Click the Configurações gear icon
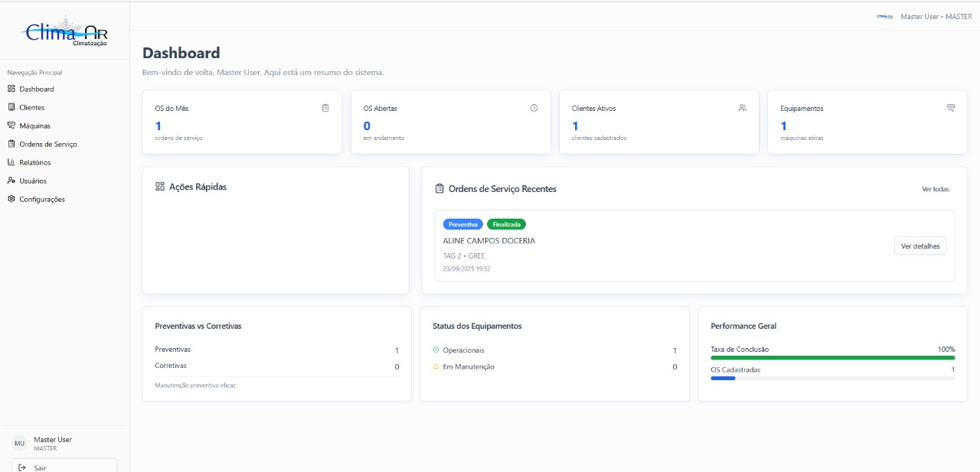980x472 pixels. [11, 200]
